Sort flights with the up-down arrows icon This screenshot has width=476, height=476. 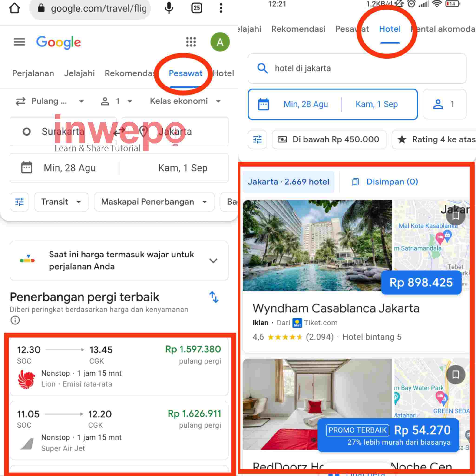point(214,297)
